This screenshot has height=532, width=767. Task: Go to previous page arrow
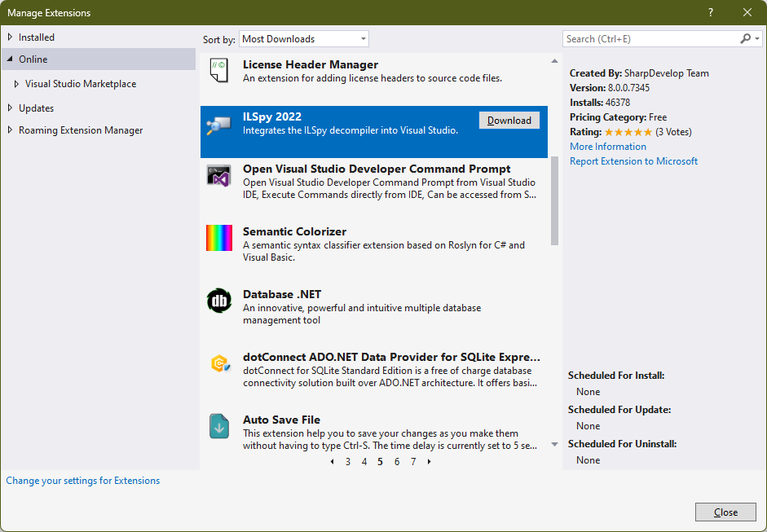[x=332, y=462]
